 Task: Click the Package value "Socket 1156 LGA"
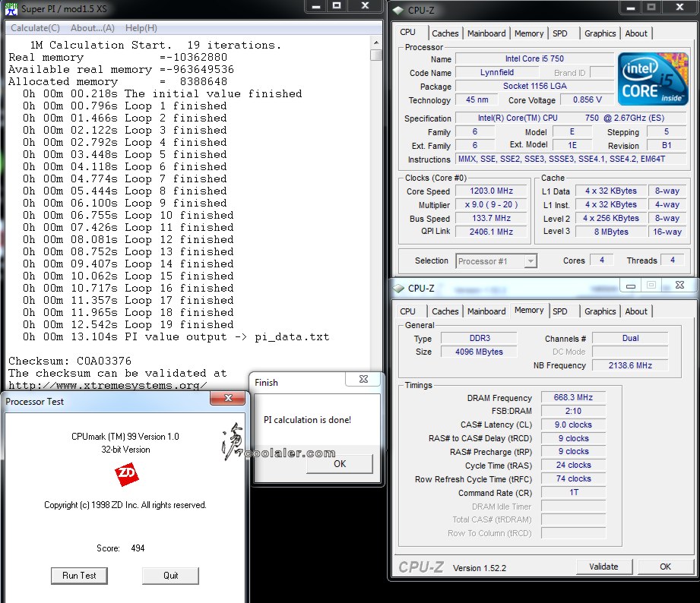(x=534, y=86)
